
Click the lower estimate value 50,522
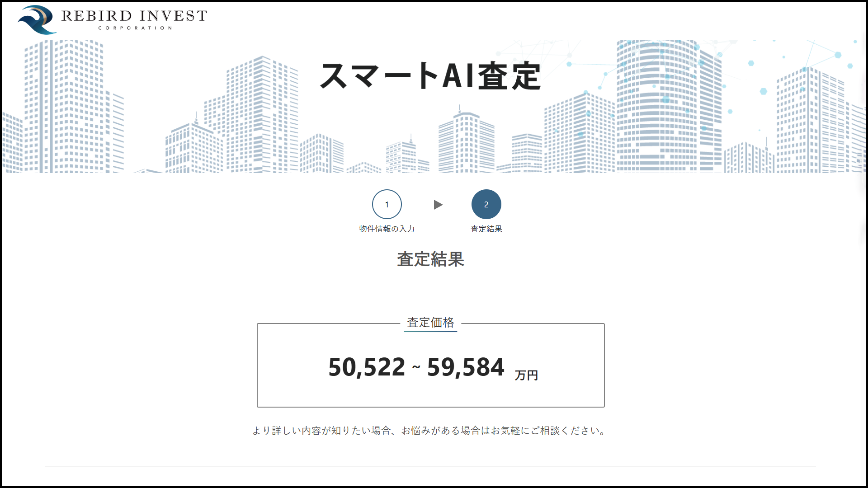(366, 367)
